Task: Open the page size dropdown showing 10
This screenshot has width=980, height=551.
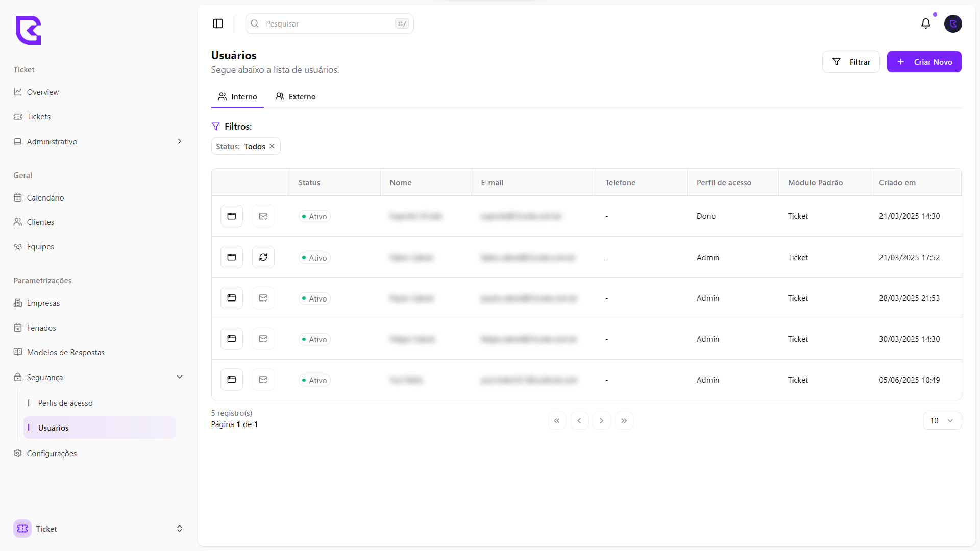Action: 942,421
